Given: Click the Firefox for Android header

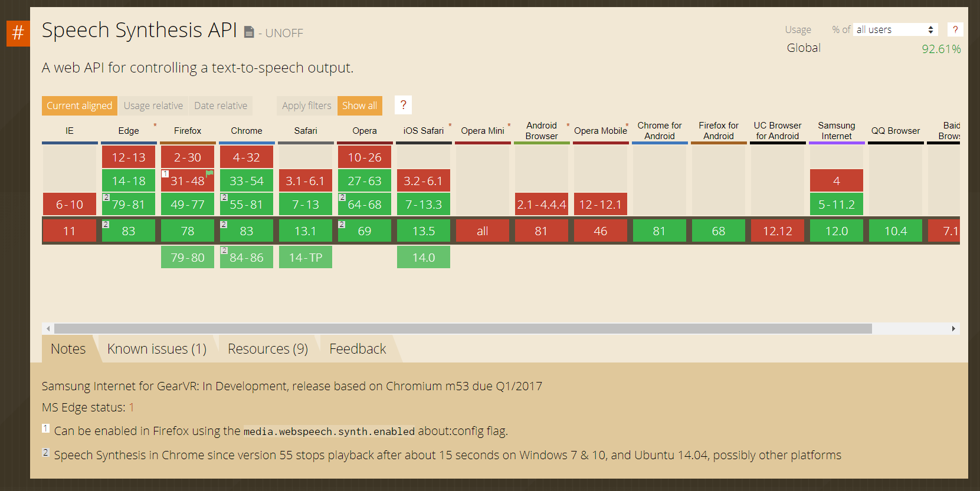Looking at the screenshot, I should [x=719, y=131].
